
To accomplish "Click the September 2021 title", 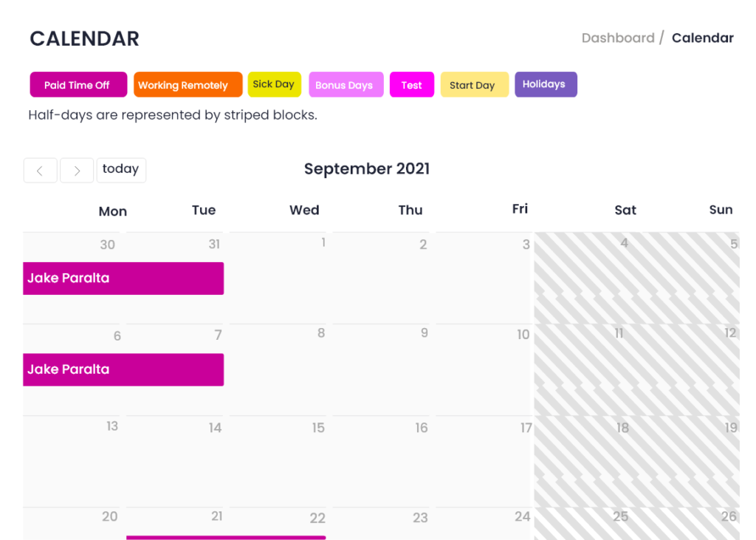I will (367, 168).
